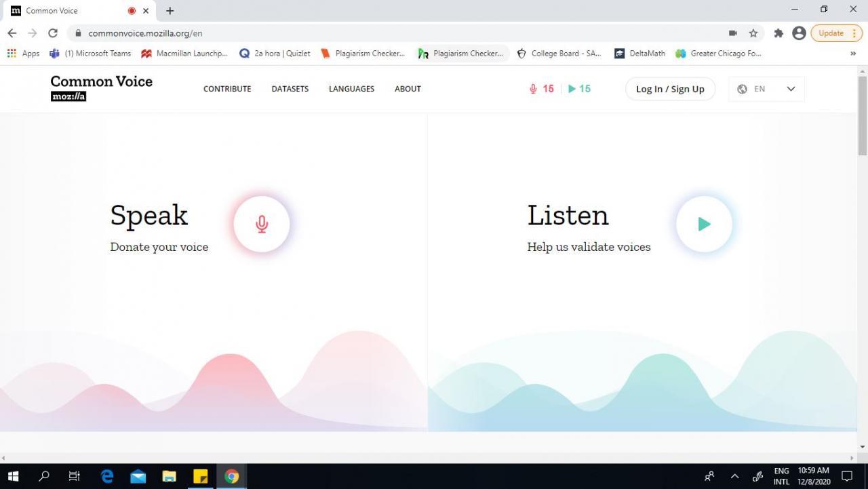Close the Common Voice tab
Image resolution: width=868 pixels, height=489 pixels.
[146, 11]
